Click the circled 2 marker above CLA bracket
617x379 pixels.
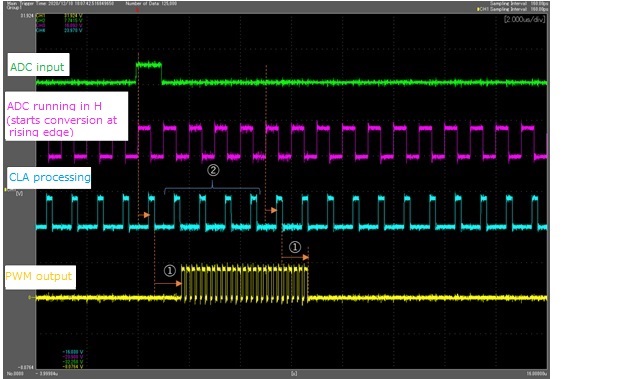click(213, 170)
